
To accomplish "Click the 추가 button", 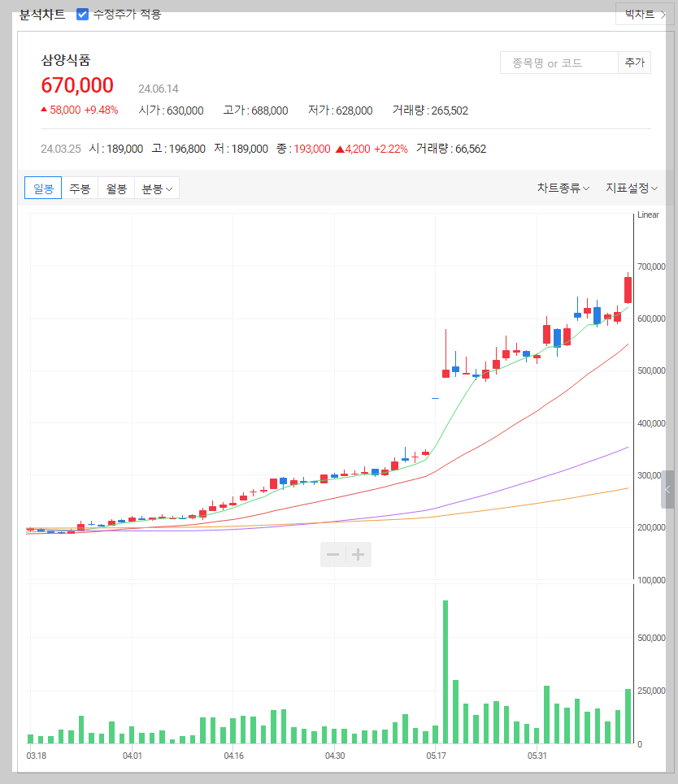I will (x=634, y=63).
